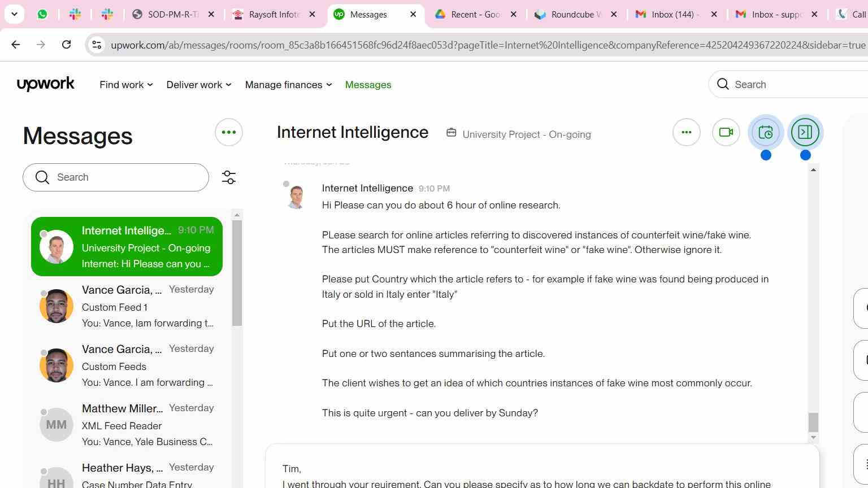The height and width of the screenshot is (488, 868).
Task: Click sender avatar in chat message
Action: pyautogui.click(x=296, y=197)
